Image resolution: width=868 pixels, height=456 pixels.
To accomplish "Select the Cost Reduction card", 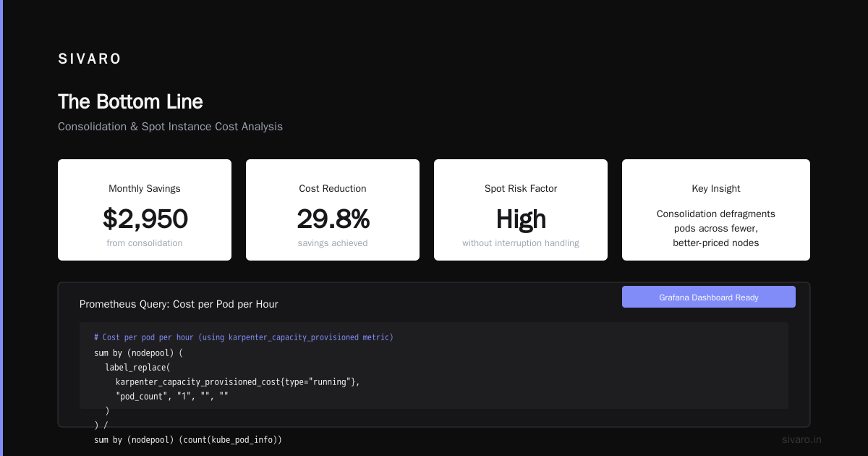I will 333,210.
